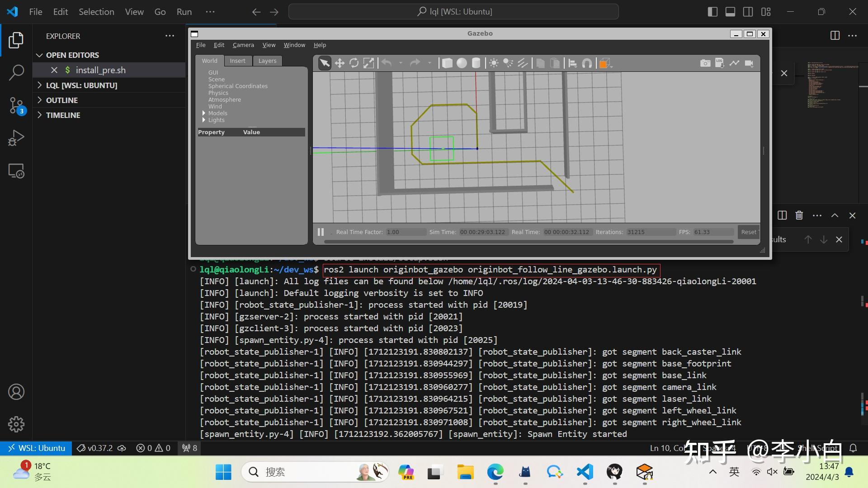Toggle VS Code primary sidebar layout button
Viewport: 868px width, 488px height.
[712, 12]
